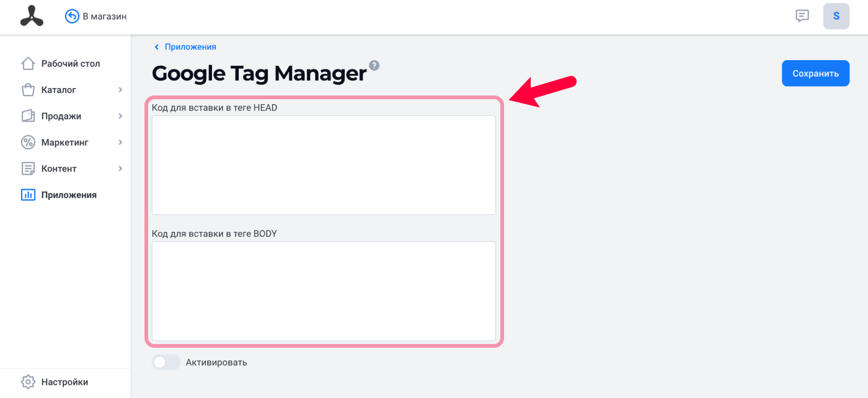Click the Продажи sales icon

pos(28,116)
